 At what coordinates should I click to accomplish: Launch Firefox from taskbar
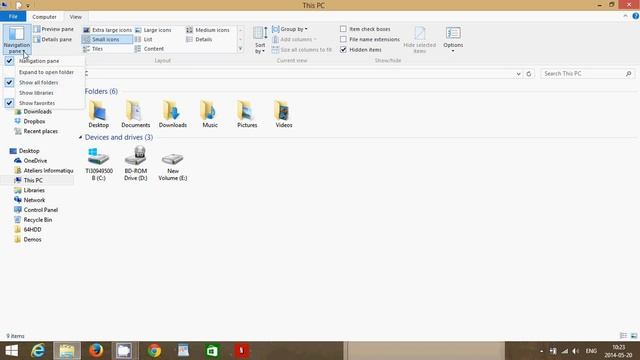pyautogui.click(x=96, y=351)
